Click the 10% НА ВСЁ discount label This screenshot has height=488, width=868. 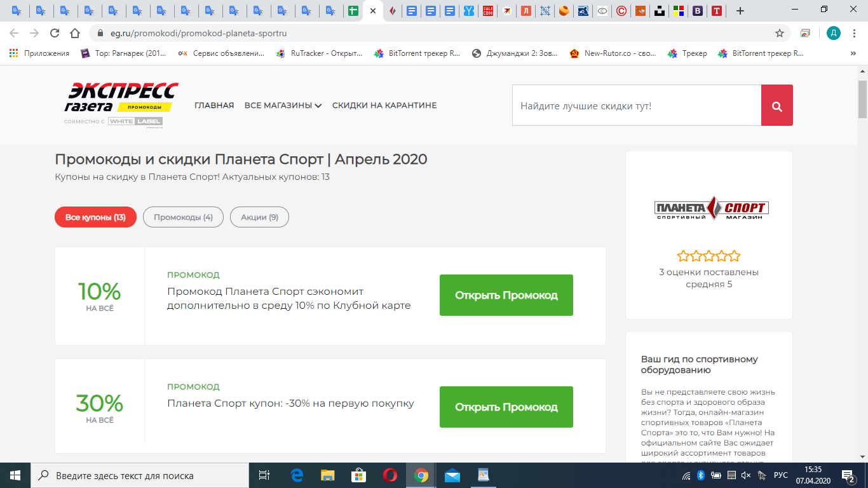(x=100, y=297)
